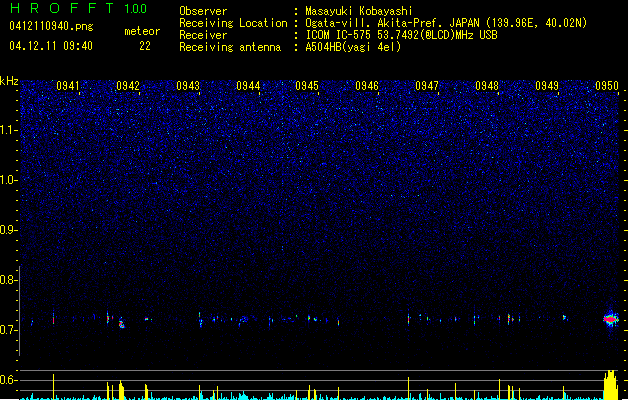Click the timestamp 04.12.11 09:40
The height and width of the screenshot is (400, 629).
(x=51, y=46)
